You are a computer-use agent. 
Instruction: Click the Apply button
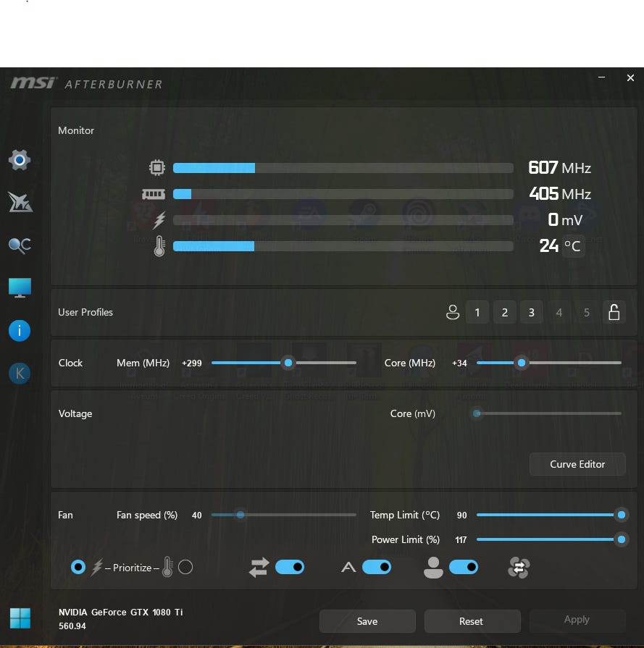click(577, 620)
